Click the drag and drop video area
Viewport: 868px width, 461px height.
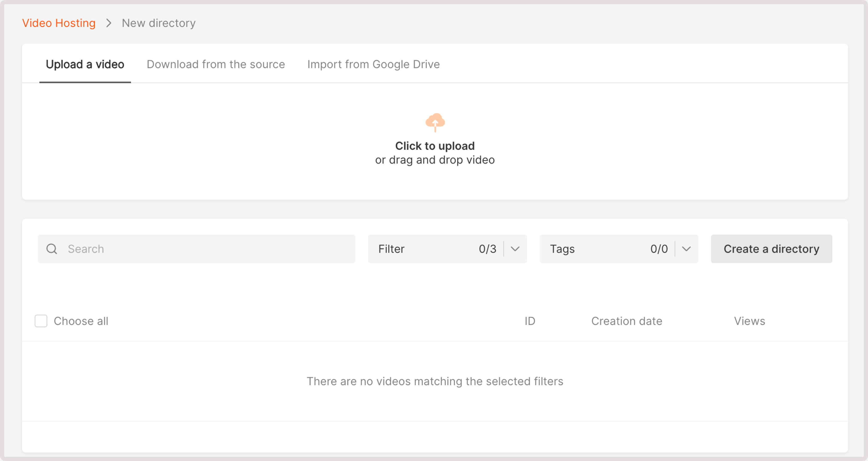click(435, 160)
